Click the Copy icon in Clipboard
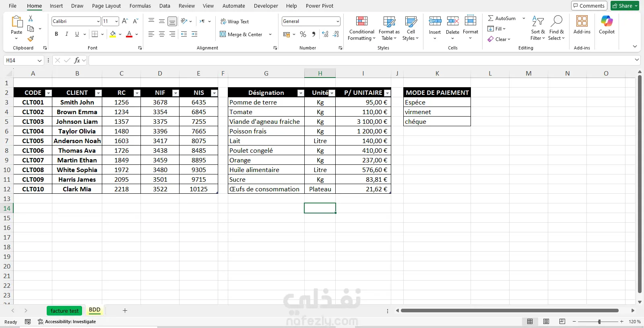 pyautogui.click(x=31, y=29)
